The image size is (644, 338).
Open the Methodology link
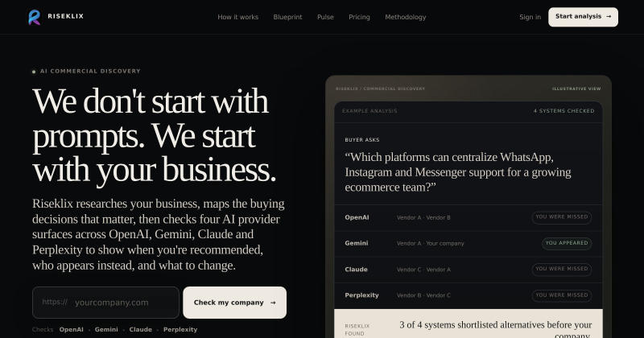click(x=406, y=17)
